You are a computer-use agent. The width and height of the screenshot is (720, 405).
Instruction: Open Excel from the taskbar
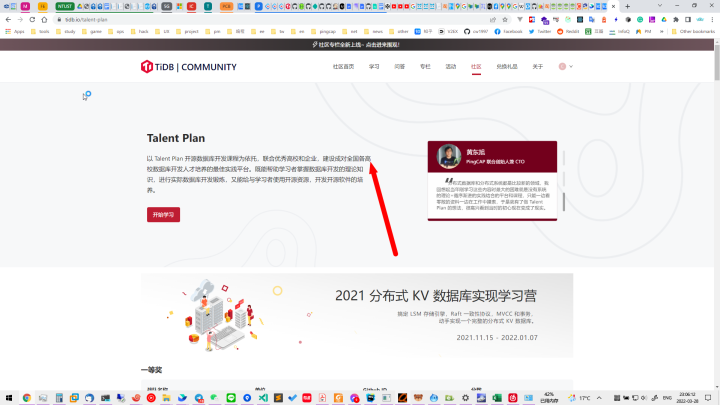497,398
